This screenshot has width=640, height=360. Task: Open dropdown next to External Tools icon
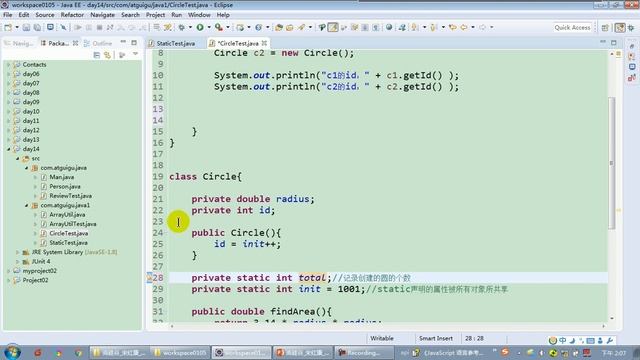[x=227, y=27]
